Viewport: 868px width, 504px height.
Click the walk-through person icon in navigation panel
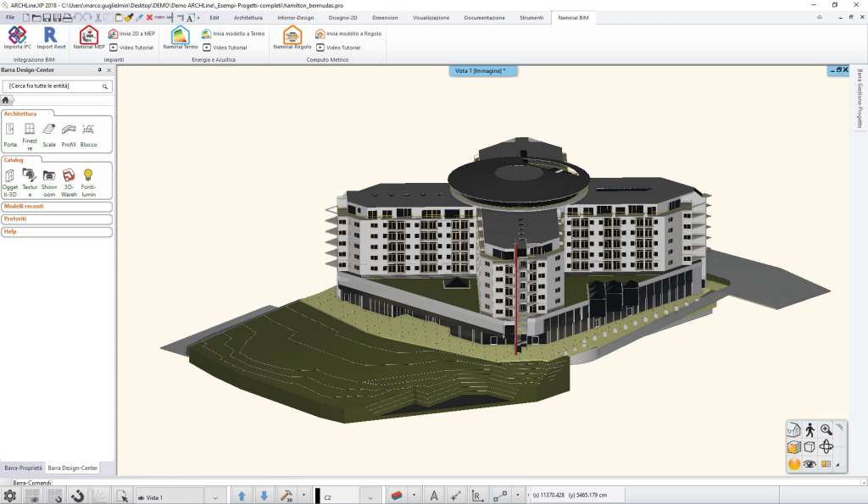[x=810, y=429]
